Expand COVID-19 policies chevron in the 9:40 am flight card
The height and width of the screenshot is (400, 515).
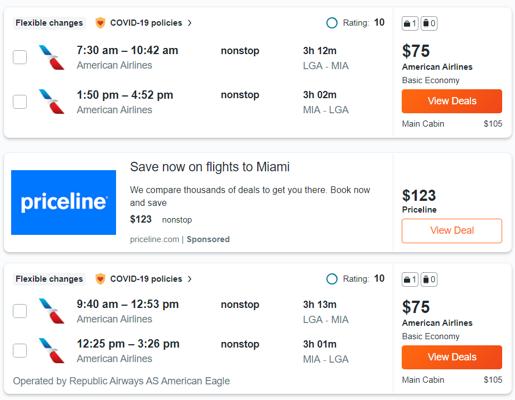click(x=190, y=279)
